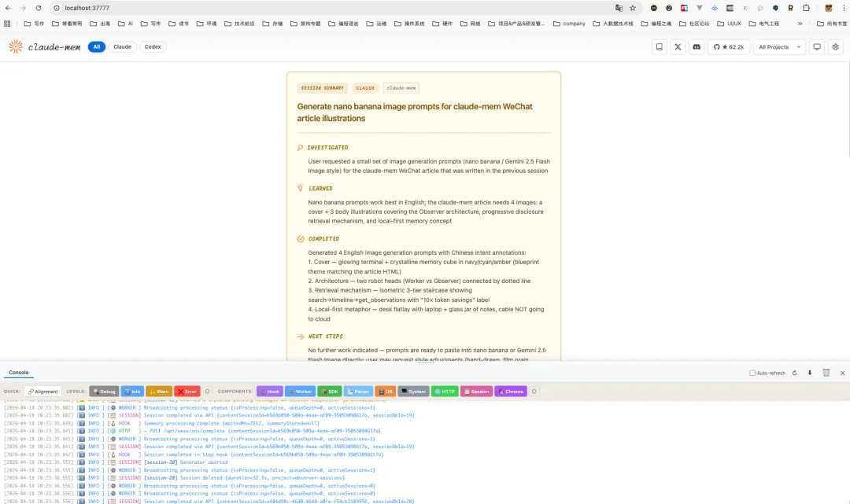The image size is (850, 504).
Task: Click the CLAUDE badge on summary card
Action: (x=365, y=88)
